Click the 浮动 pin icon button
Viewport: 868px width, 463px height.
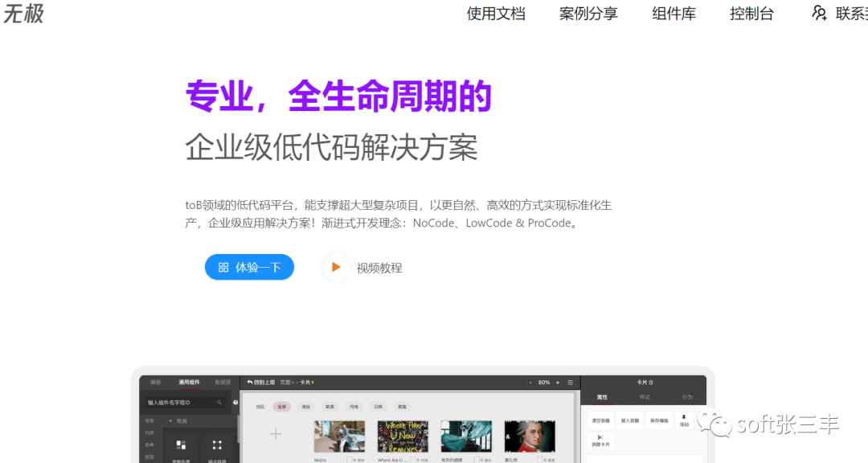pyautogui.click(x=684, y=420)
